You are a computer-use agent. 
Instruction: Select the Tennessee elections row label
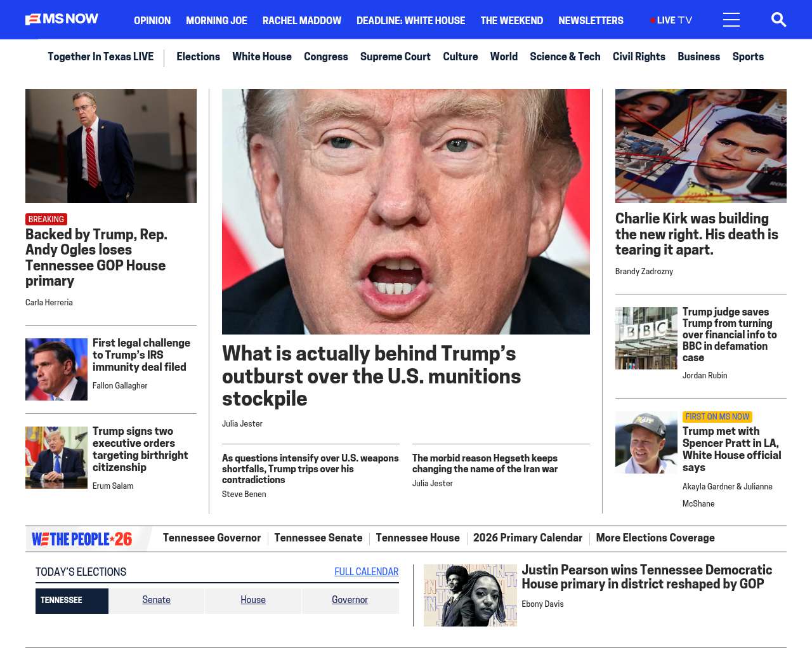point(72,600)
